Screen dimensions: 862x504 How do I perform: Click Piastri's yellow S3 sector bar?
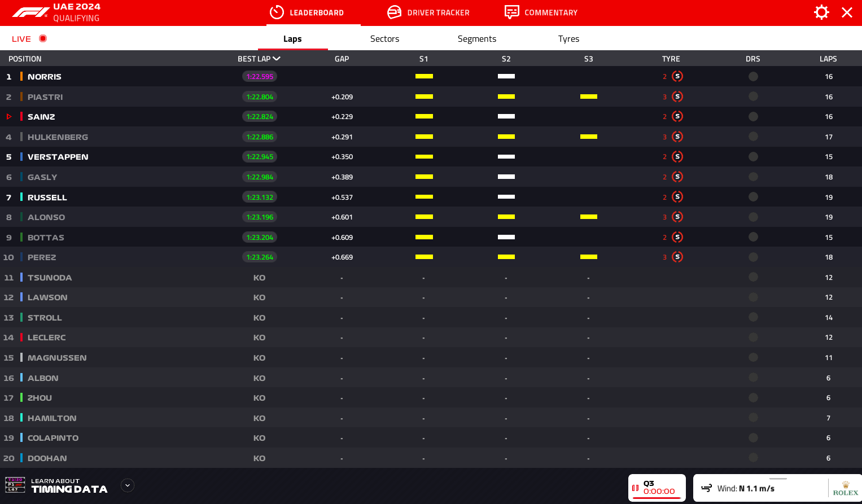589,97
